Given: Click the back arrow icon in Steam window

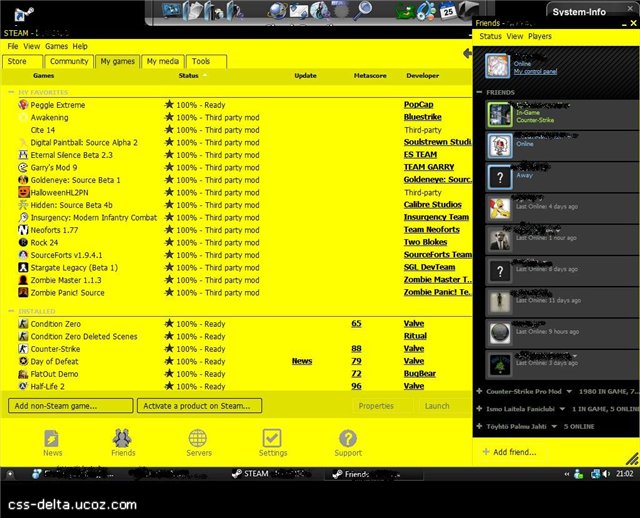Looking at the screenshot, I should [x=468, y=53].
